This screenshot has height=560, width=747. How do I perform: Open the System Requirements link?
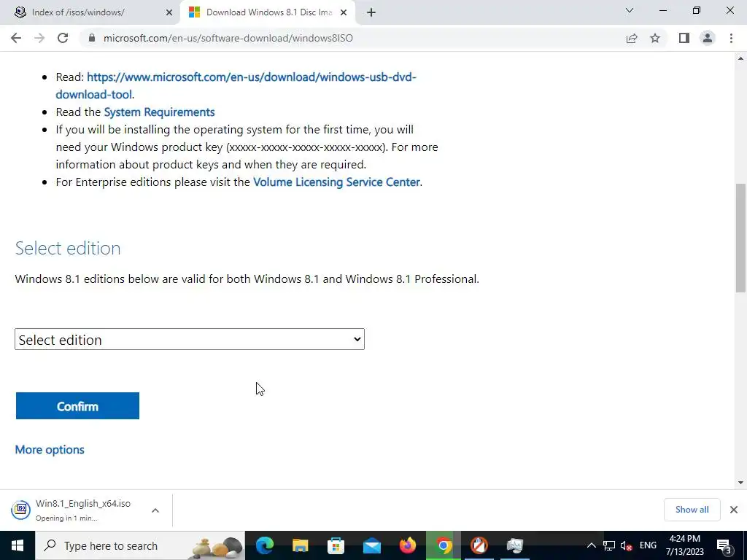point(159,112)
